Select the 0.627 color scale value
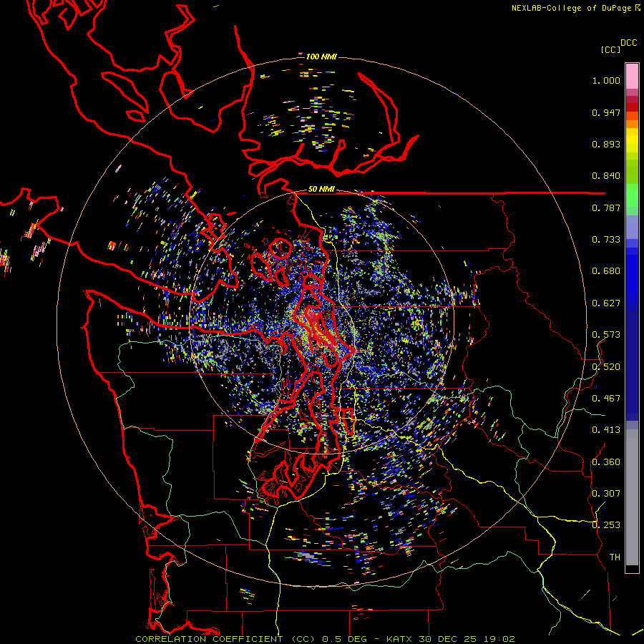The image size is (644, 644). (x=606, y=303)
